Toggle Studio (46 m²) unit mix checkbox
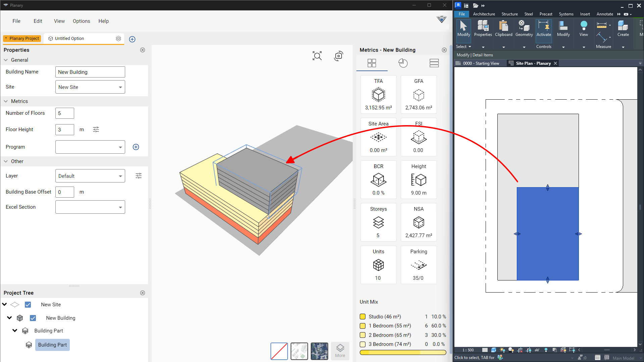 (x=362, y=317)
